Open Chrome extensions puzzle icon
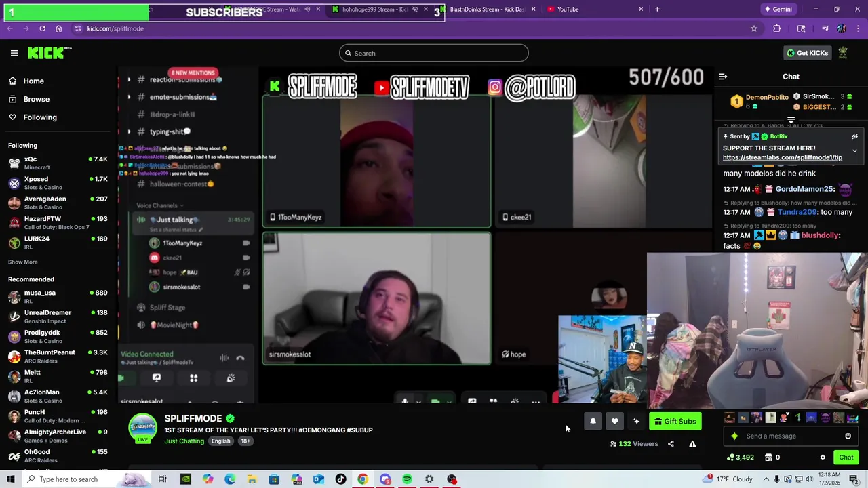868x488 pixels. tap(776, 28)
